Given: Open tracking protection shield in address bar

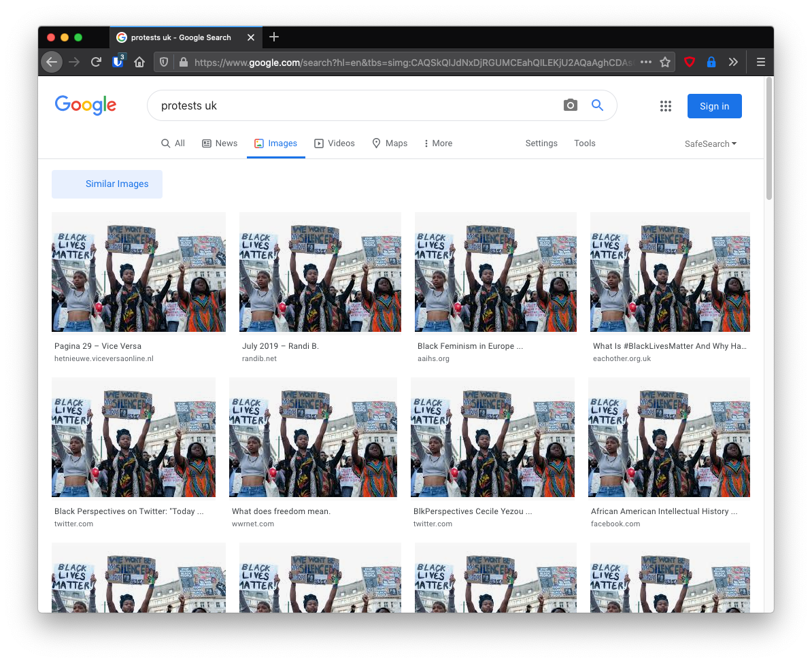Looking at the screenshot, I should pos(164,62).
